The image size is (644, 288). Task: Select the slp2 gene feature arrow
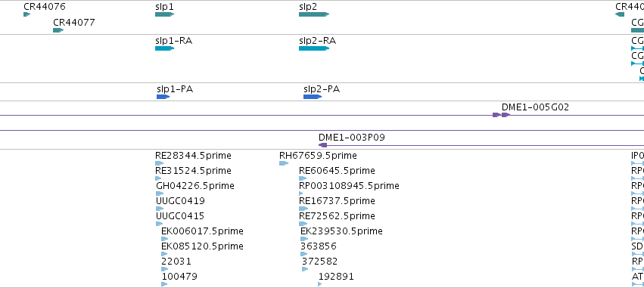point(314,14)
